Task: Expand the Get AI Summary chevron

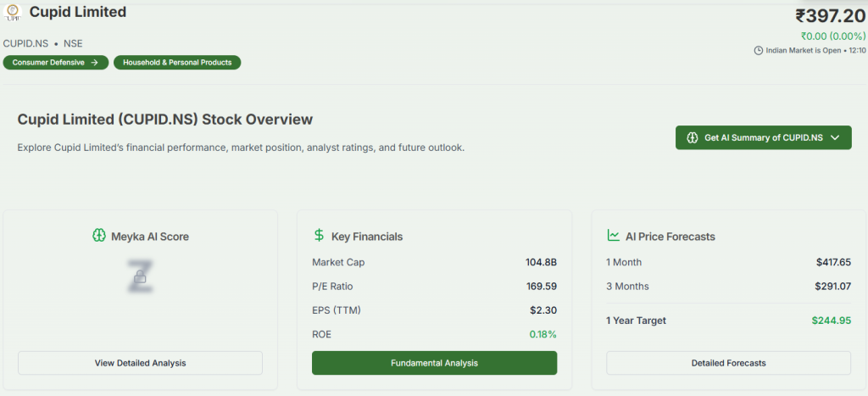Action: tap(835, 138)
